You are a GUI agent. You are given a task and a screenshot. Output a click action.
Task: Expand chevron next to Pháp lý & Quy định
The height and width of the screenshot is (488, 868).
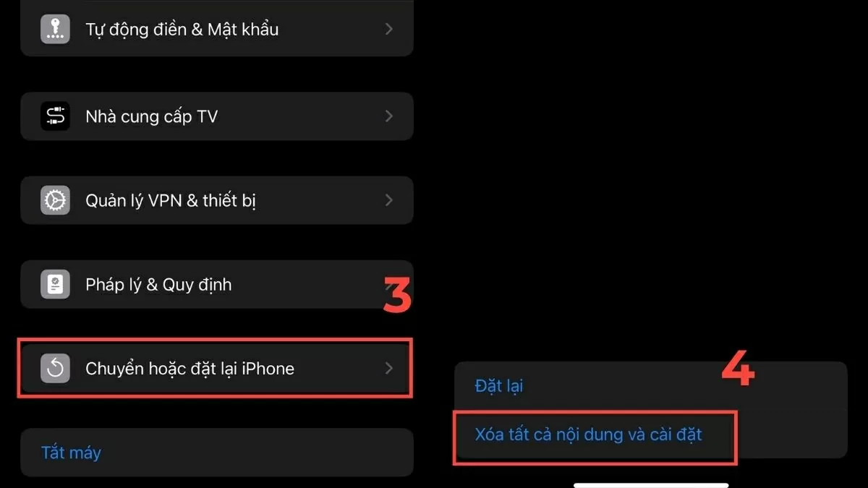pyautogui.click(x=388, y=284)
